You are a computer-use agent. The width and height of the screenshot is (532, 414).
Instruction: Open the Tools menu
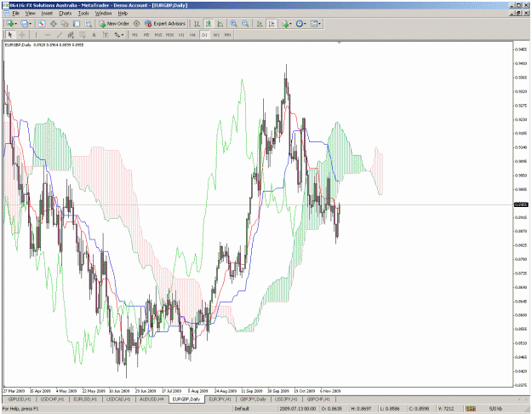(x=83, y=14)
